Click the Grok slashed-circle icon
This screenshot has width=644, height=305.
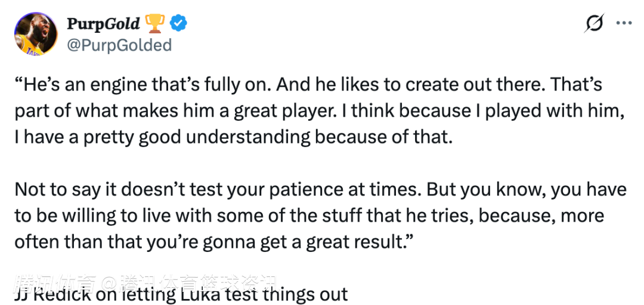coord(594,23)
